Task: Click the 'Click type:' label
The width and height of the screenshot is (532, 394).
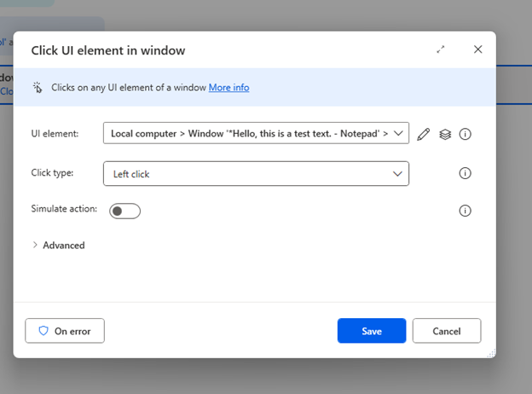Action: tap(52, 172)
